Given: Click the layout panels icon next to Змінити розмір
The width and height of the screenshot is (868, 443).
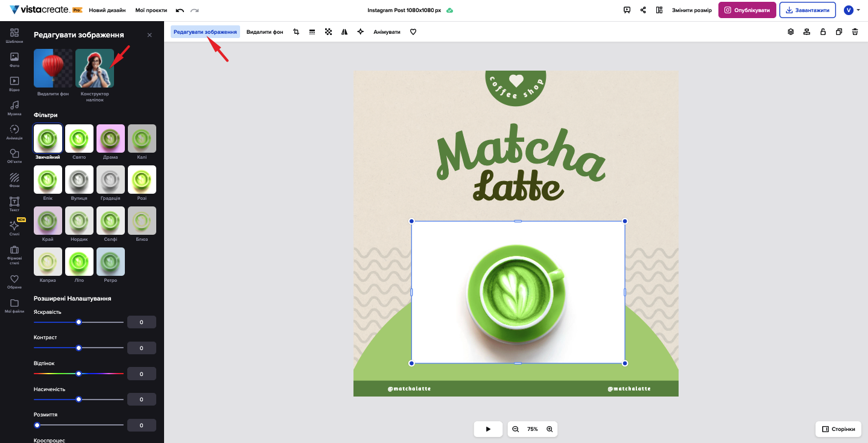Looking at the screenshot, I should (x=659, y=10).
